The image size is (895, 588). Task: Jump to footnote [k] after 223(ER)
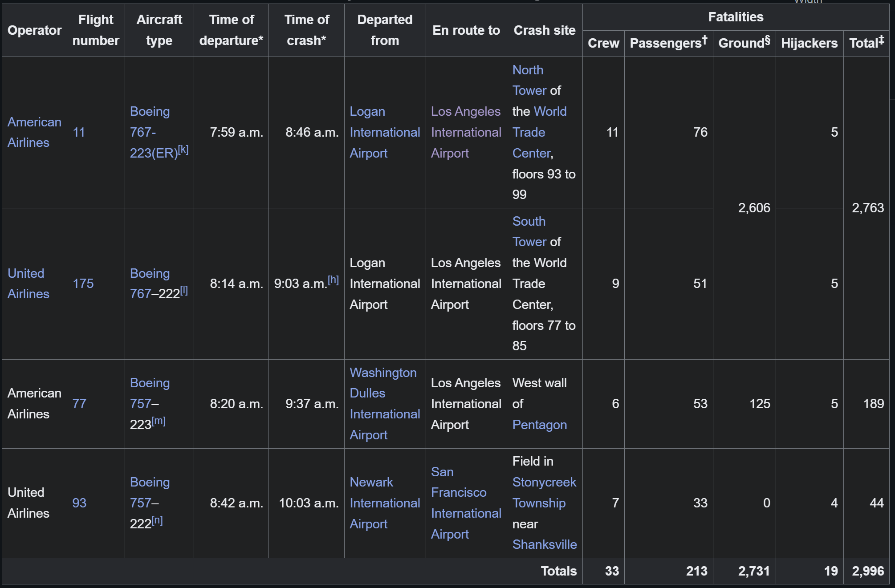point(183,150)
